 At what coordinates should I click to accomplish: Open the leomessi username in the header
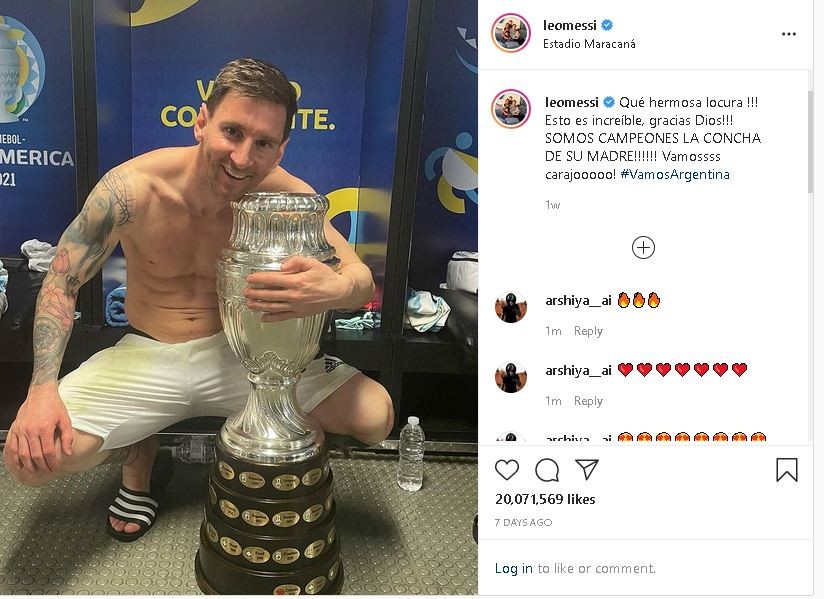tap(570, 25)
